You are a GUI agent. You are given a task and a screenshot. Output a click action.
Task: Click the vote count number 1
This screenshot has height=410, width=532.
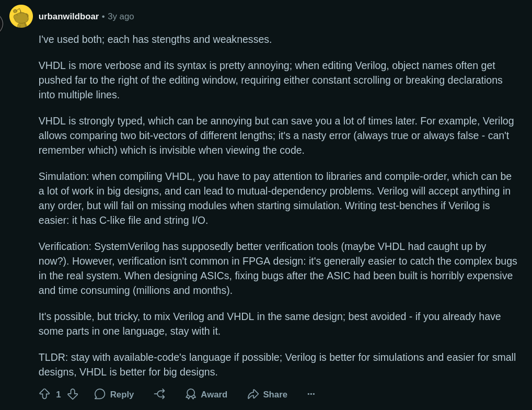pyautogui.click(x=59, y=394)
